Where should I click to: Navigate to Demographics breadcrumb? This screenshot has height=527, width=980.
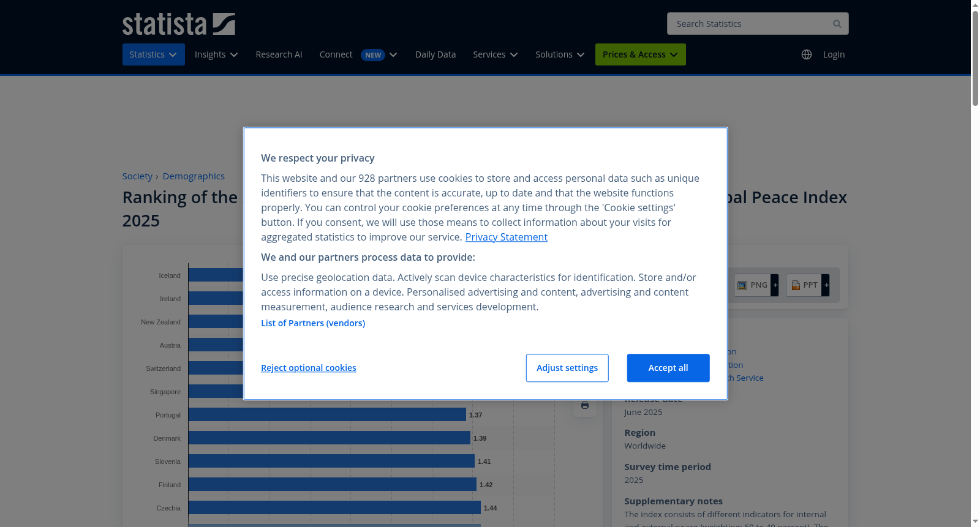tap(194, 176)
